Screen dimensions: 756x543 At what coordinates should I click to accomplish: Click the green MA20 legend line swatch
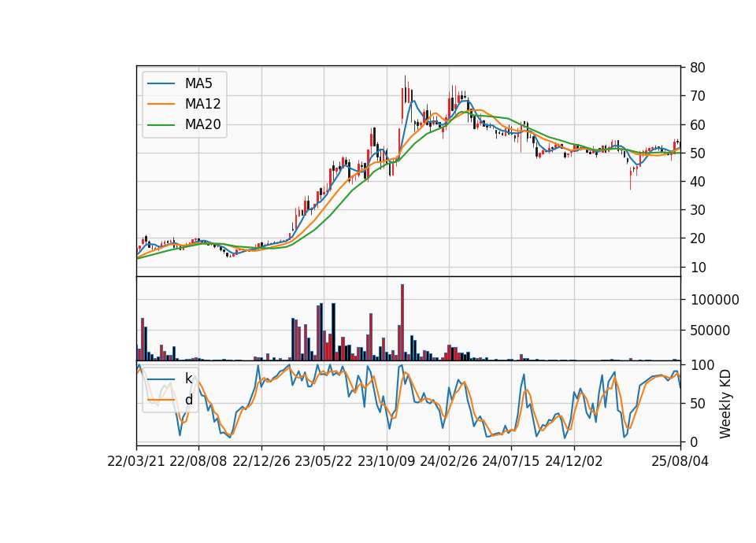point(161,124)
